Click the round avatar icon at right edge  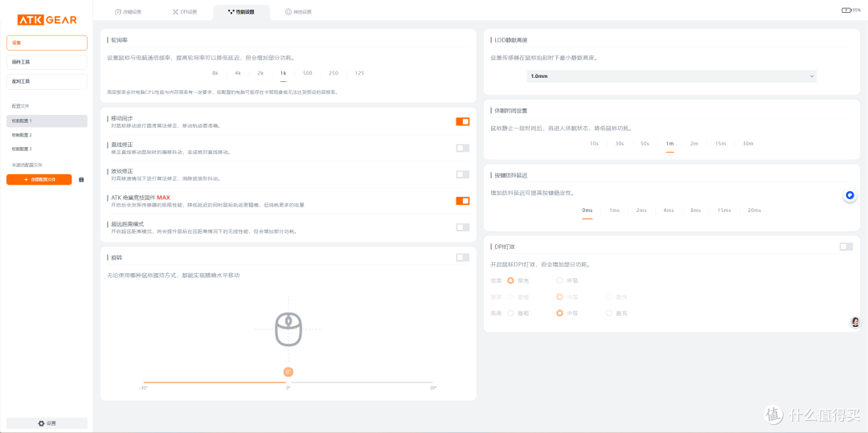(855, 323)
